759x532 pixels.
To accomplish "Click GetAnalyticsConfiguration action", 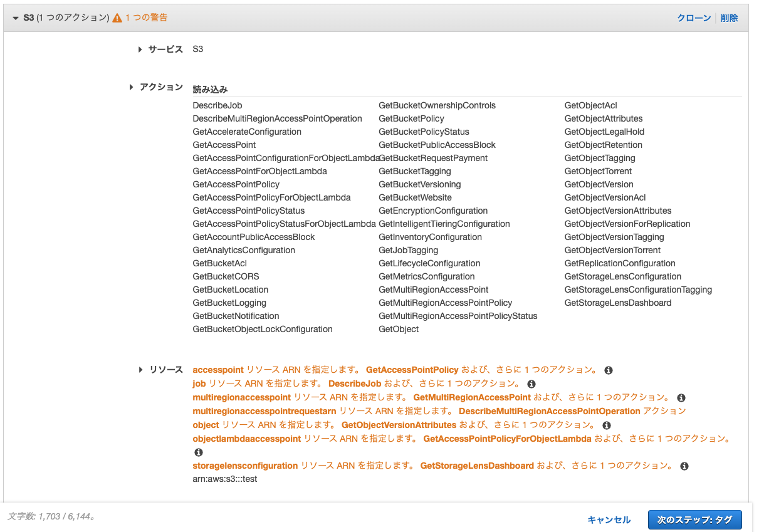I will pos(244,250).
